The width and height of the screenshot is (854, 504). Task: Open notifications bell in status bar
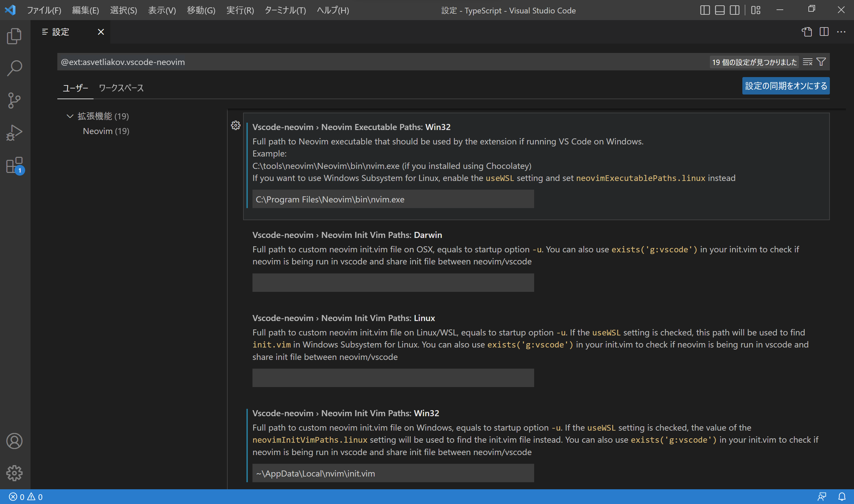tap(841, 497)
